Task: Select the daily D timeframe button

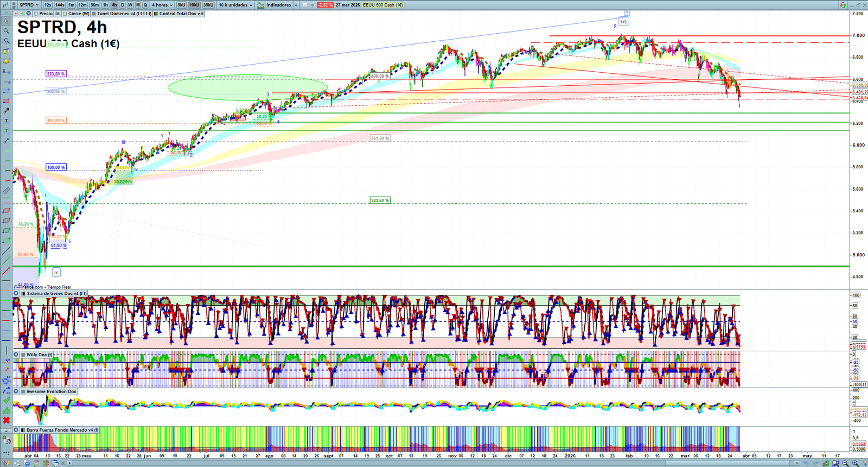Action: tap(122, 5)
